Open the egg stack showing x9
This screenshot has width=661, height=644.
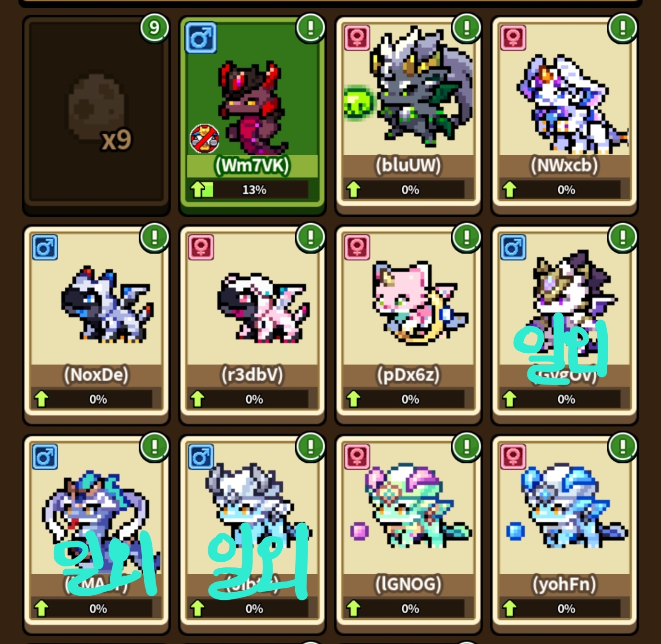(x=96, y=115)
